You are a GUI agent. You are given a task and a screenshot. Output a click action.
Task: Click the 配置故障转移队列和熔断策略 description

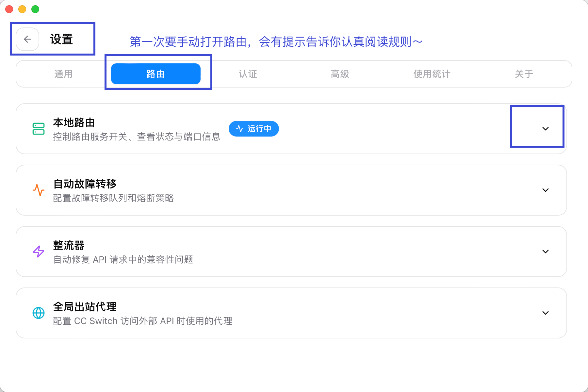(x=113, y=198)
